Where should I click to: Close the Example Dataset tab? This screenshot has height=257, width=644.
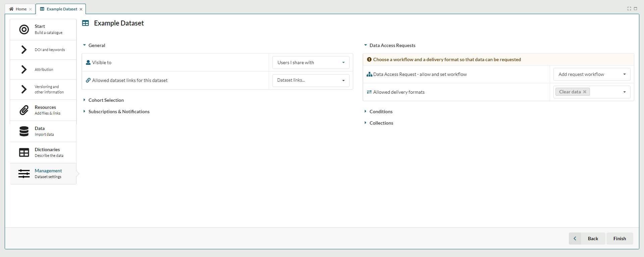click(81, 9)
